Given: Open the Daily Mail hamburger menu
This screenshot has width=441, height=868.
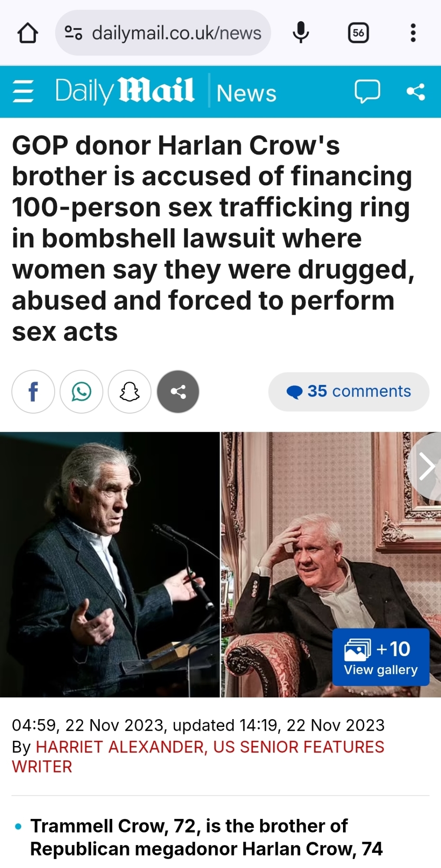Looking at the screenshot, I should pyautogui.click(x=23, y=92).
